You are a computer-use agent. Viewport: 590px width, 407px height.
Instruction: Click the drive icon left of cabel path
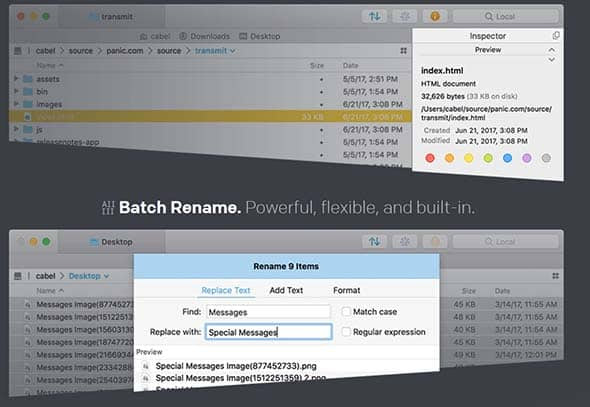click(x=18, y=51)
